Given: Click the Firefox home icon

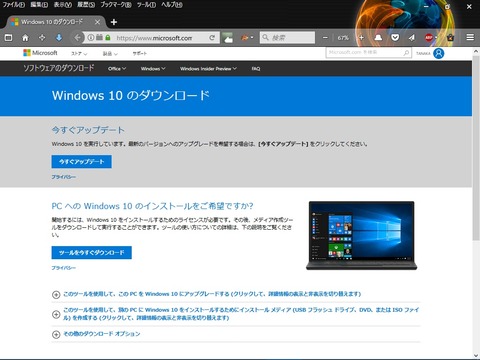Looking at the screenshot, I should (25, 38).
